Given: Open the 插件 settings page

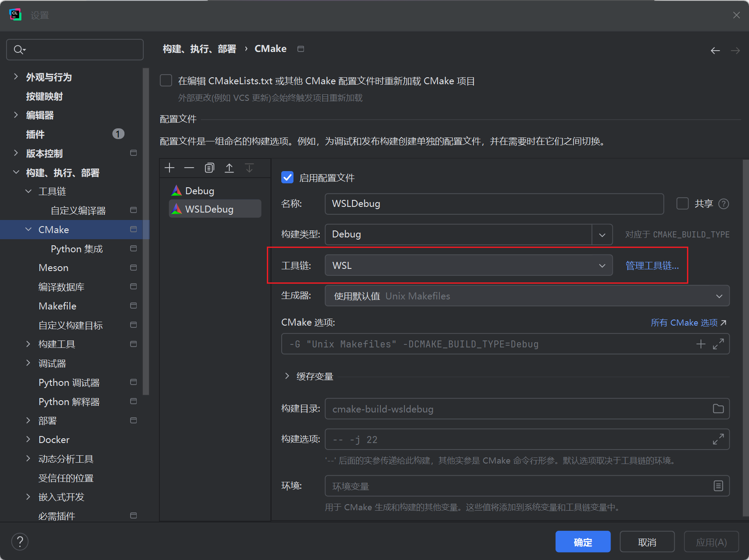Looking at the screenshot, I should click(35, 134).
